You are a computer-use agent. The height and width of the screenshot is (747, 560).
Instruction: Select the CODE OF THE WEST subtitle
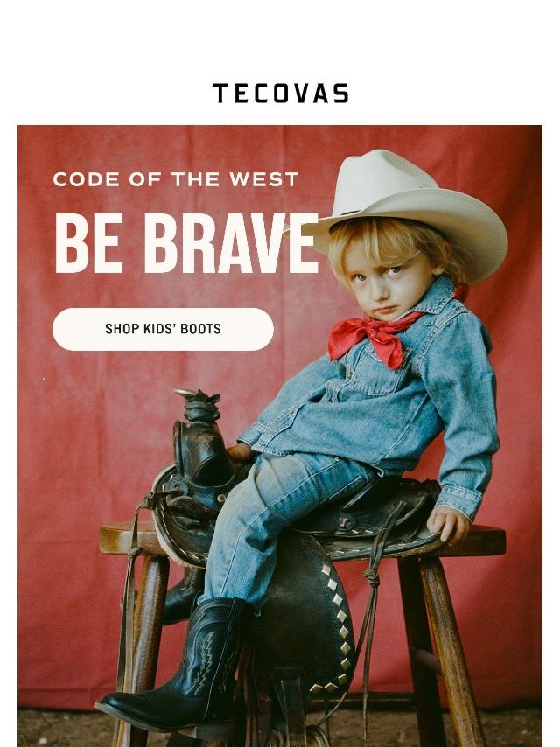pyautogui.click(x=175, y=179)
